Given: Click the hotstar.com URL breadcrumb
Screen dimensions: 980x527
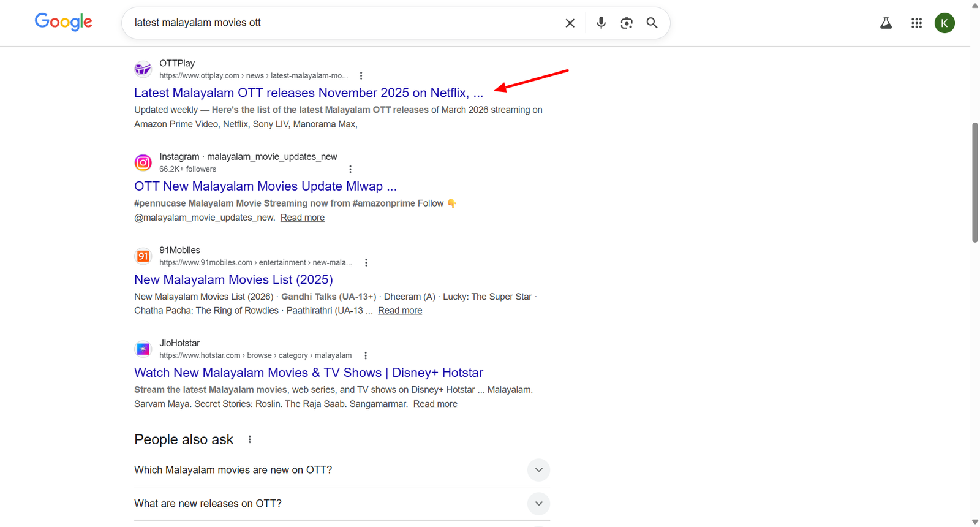Looking at the screenshot, I should (255, 355).
